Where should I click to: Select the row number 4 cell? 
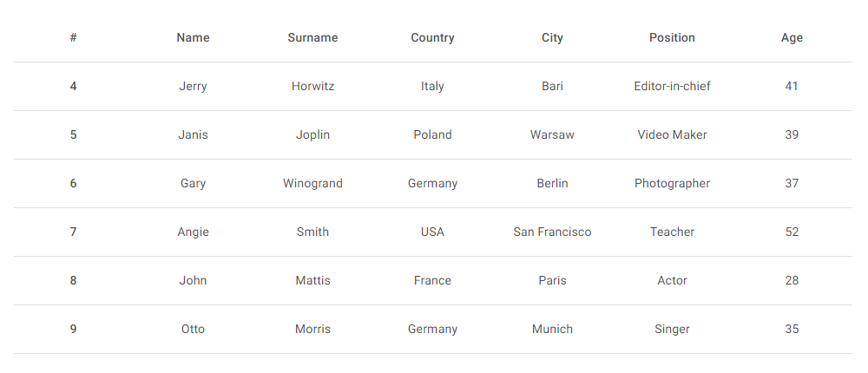coord(73,87)
